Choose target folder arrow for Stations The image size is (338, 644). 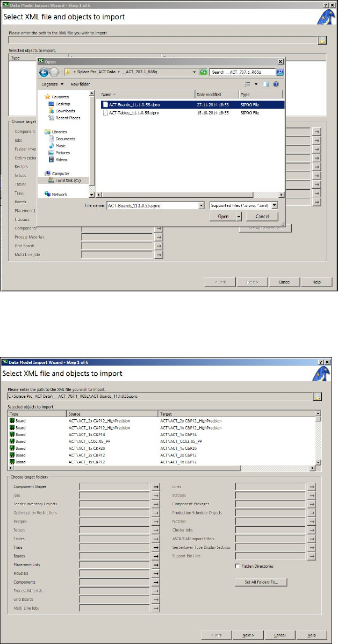pyautogui.click(x=312, y=495)
